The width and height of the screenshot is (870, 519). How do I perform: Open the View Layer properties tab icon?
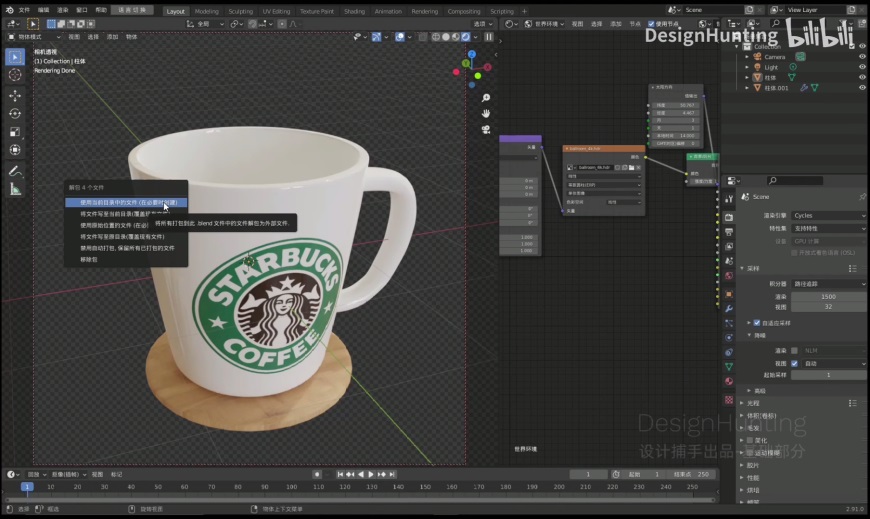[729, 246]
